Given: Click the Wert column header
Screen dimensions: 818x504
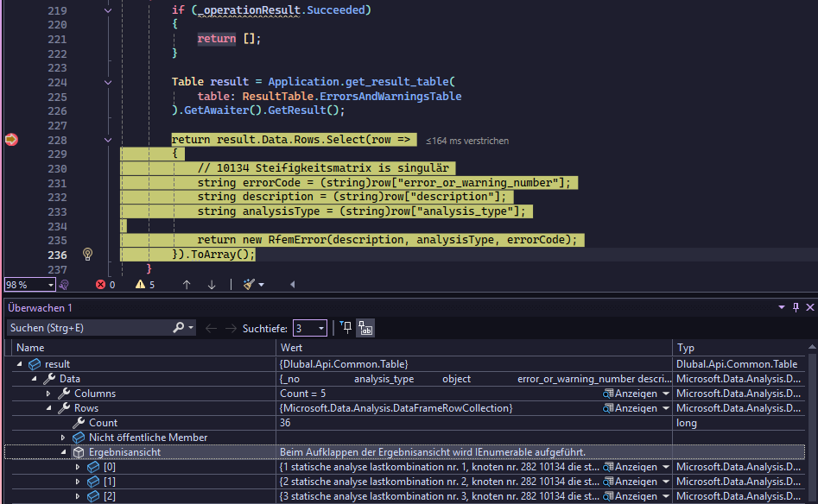Looking at the screenshot, I should click(x=292, y=348).
